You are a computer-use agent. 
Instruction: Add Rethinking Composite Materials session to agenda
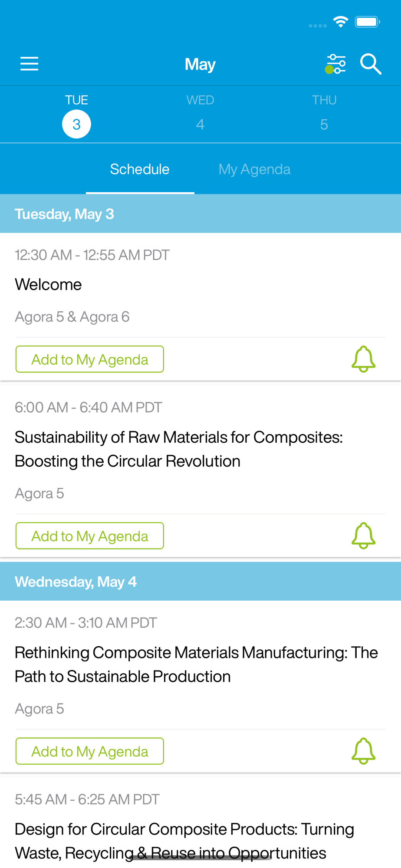pyautogui.click(x=90, y=751)
